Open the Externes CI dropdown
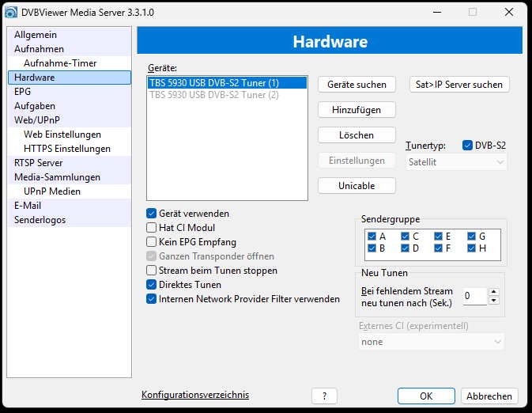Image resolution: width=532 pixels, height=413 pixels. tap(432, 342)
